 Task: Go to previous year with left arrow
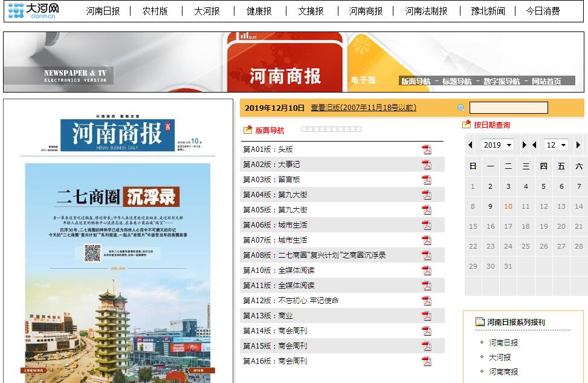[471, 145]
